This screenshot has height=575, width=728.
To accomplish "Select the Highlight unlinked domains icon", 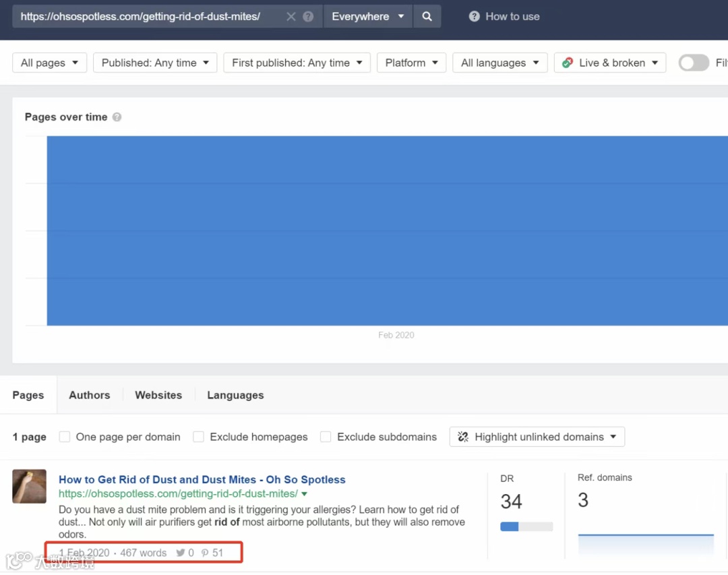I will [463, 437].
